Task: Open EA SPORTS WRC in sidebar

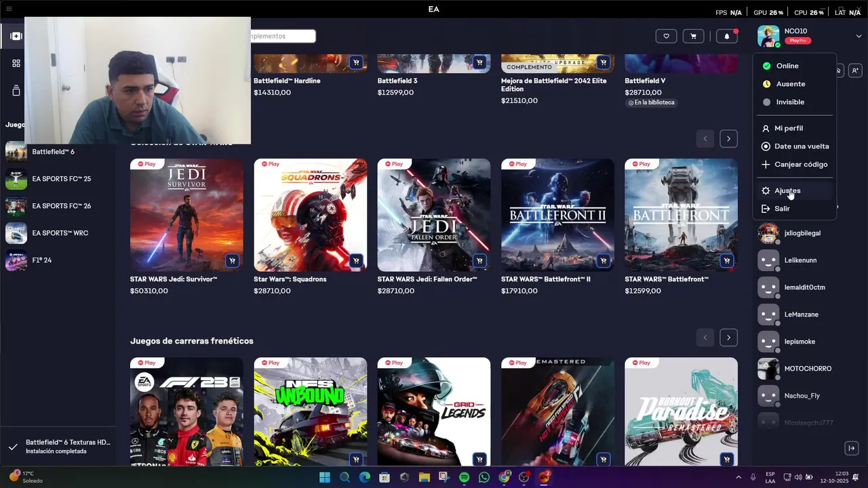Action: coord(58,233)
